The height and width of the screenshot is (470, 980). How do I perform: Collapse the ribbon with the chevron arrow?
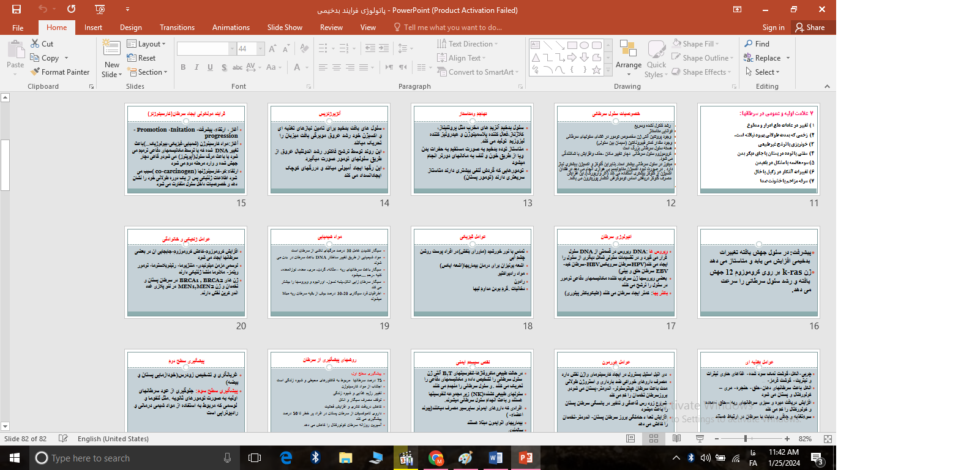pos(827,86)
